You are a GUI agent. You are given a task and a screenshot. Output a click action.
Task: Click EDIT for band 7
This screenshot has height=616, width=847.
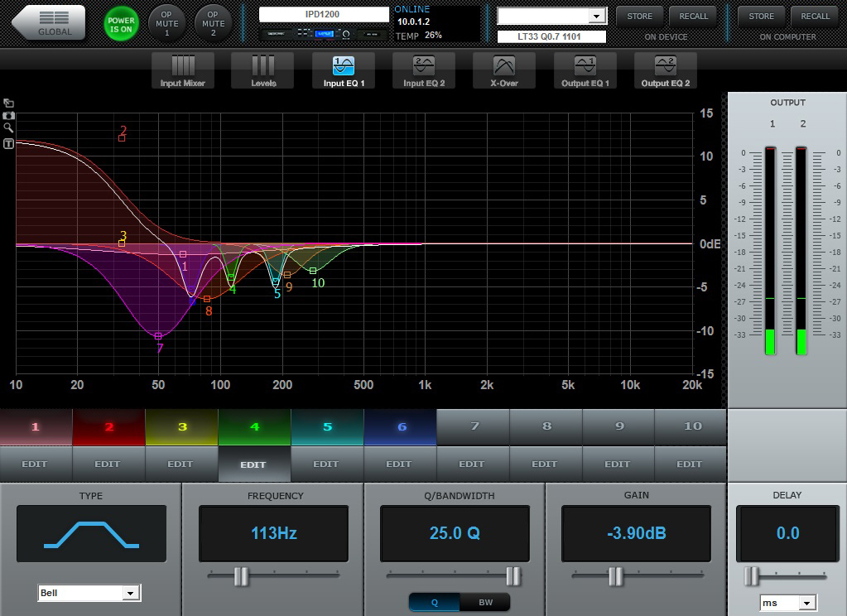(x=474, y=464)
